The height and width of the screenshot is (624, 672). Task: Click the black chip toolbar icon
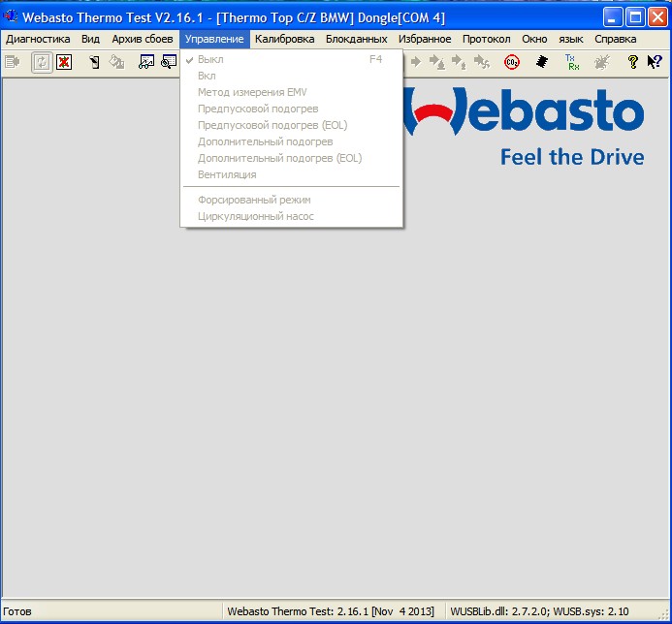coord(542,63)
